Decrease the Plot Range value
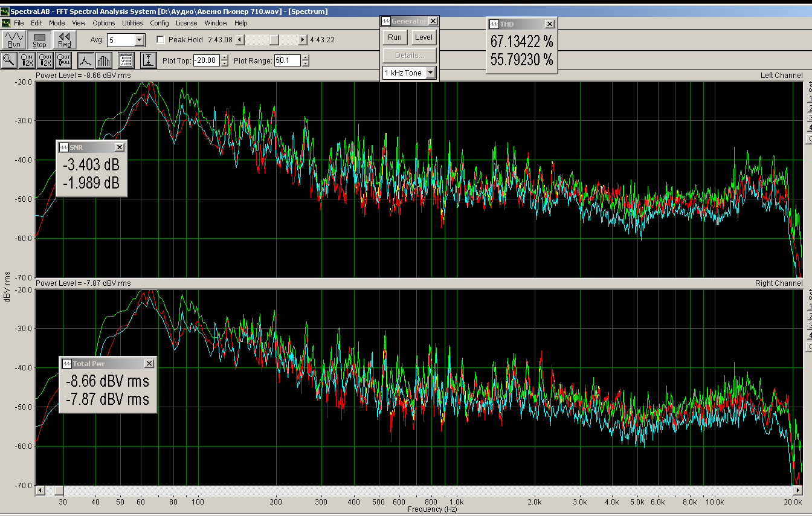This screenshot has height=516, width=812. point(306,63)
